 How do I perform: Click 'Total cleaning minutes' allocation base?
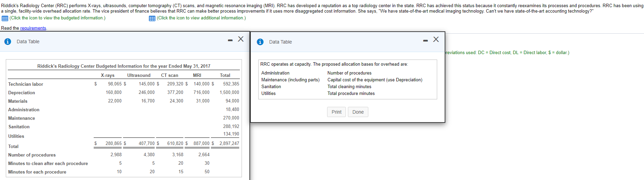point(349,86)
